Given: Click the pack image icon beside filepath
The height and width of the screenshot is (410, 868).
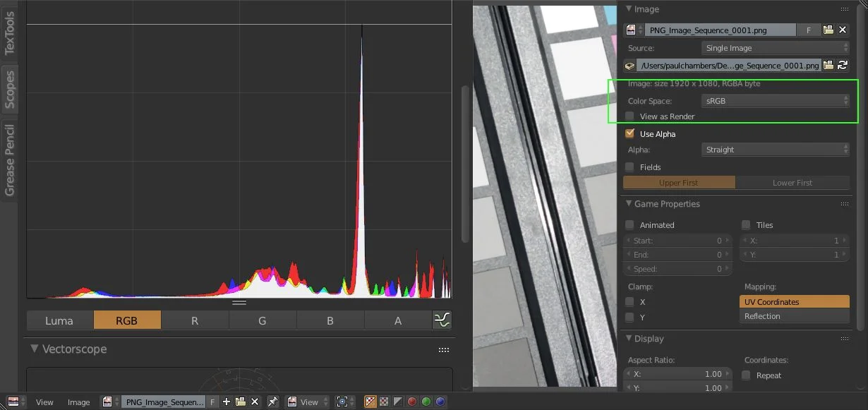Looking at the screenshot, I should (630, 66).
